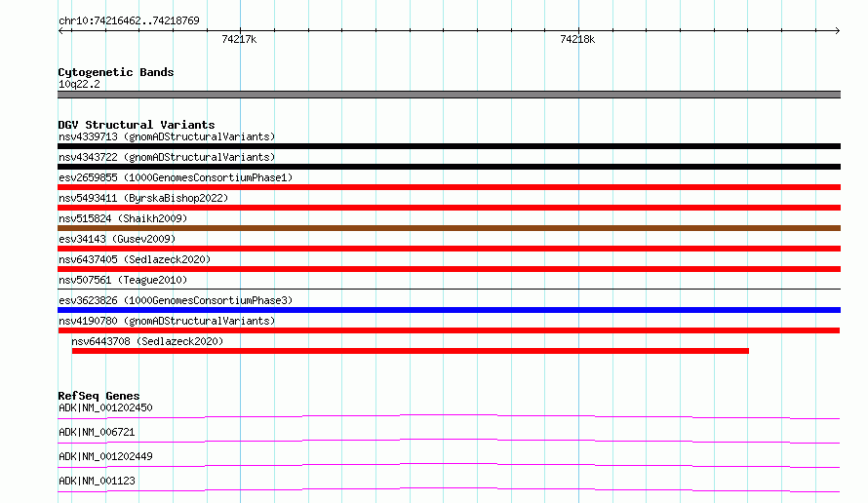Click the shorter red bar under nsv6443708
868x503 pixels.
click(x=411, y=351)
